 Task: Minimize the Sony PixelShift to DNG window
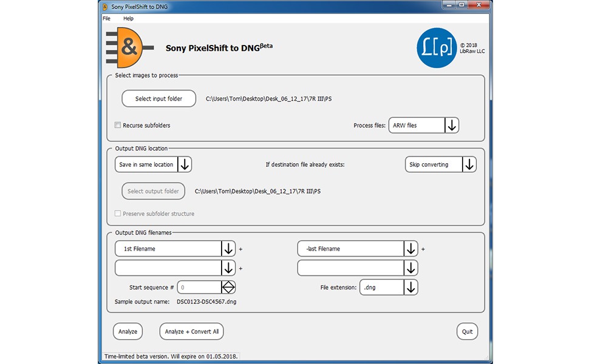pyautogui.click(x=449, y=5)
